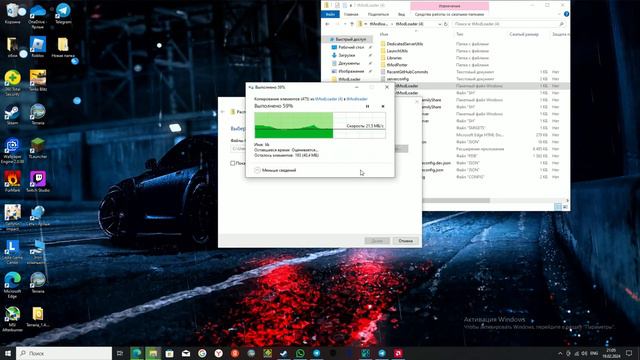Open Wallpaper Engine desktop icon
640x360 pixels.
[x=13, y=151]
